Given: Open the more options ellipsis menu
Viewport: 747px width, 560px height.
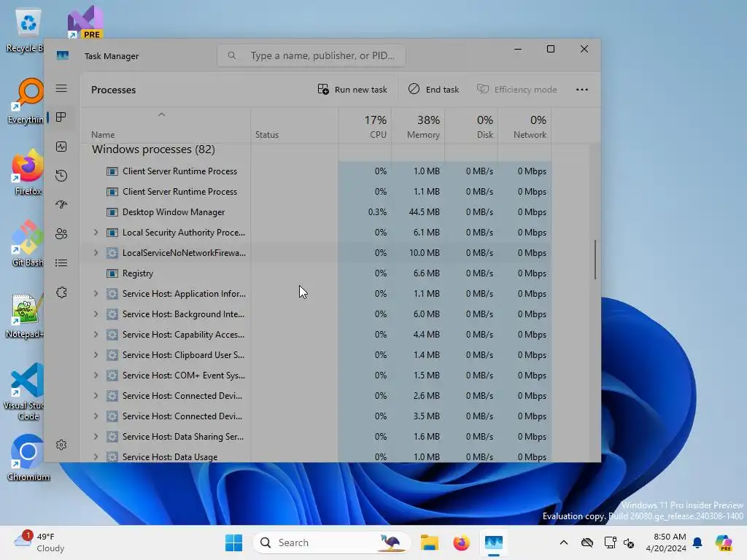Looking at the screenshot, I should click(581, 90).
